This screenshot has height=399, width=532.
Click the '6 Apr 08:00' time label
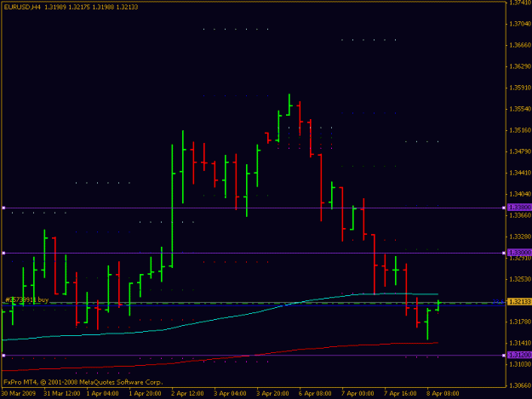[x=315, y=394]
